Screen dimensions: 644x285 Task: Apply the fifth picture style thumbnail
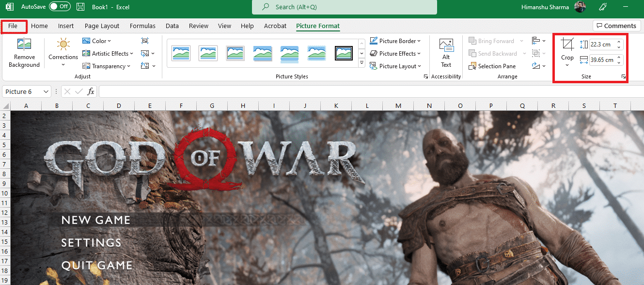pos(290,53)
